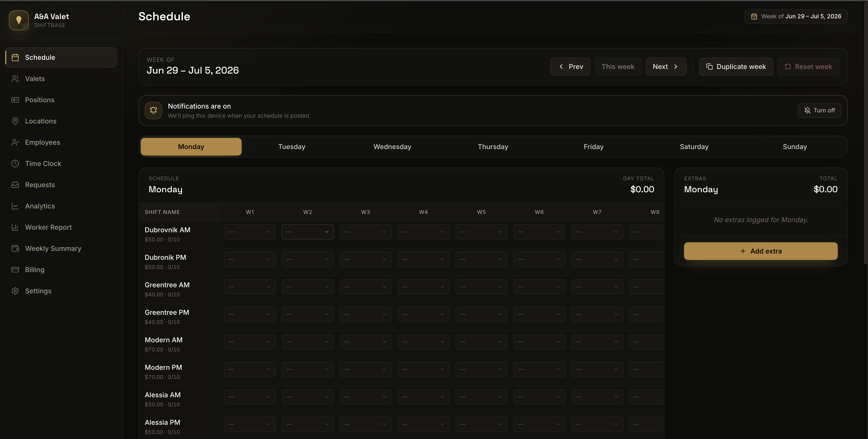Image resolution: width=868 pixels, height=439 pixels.
Task: Click the week range badge in header
Action: click(796, 16)
